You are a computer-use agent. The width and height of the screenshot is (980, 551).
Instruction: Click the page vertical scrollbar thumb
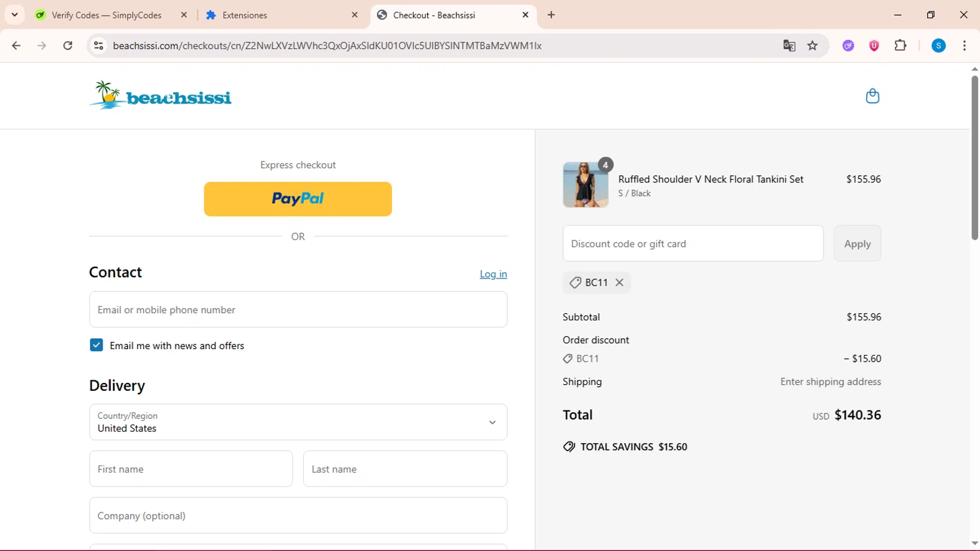point(974,158)
